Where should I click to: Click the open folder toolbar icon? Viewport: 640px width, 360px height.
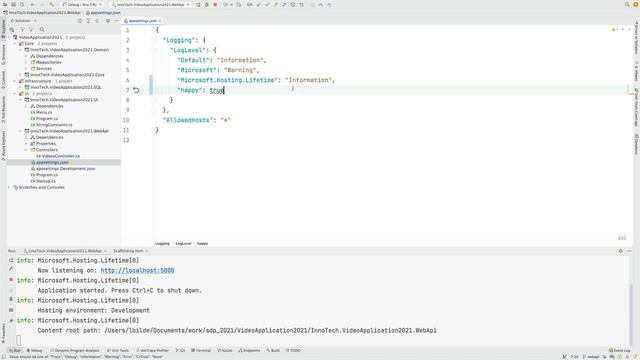pos(5,4)
